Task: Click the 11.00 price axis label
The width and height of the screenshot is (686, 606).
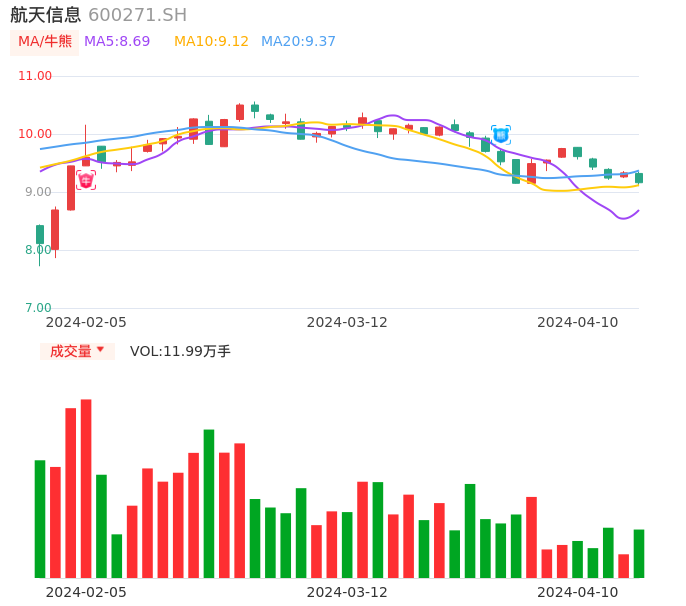Action: [x=35, y=76]
